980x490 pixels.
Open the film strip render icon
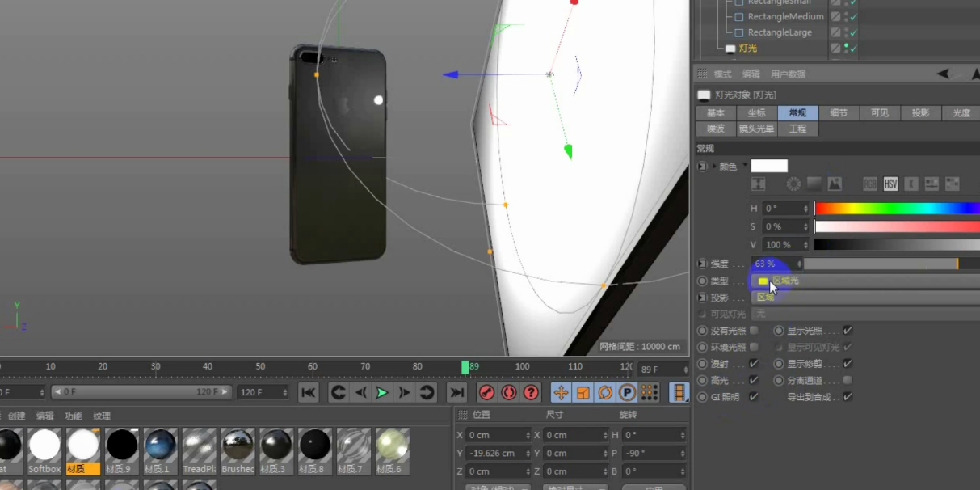(679, 392)
